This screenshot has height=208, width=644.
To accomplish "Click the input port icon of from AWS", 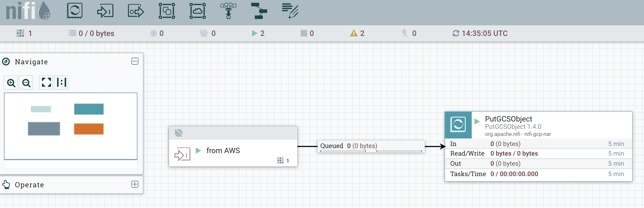I will (x=182, y=154).
